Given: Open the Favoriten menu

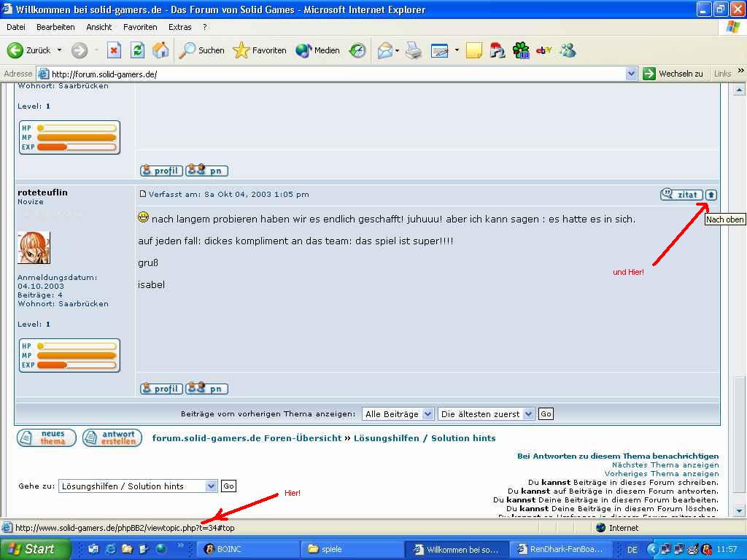Looking at the screenshot, I should (x=140, y=27).
